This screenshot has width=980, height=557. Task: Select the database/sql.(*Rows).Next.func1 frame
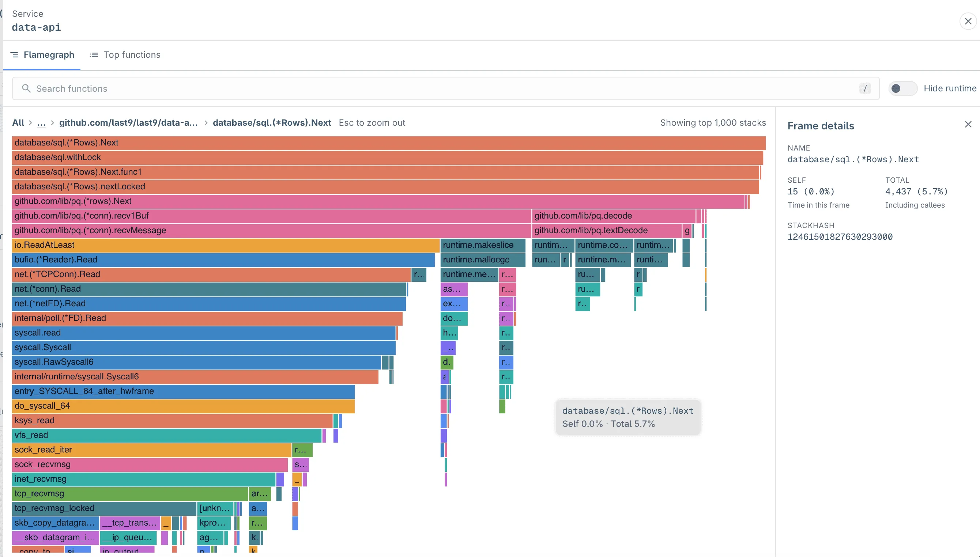coord(385,172)
